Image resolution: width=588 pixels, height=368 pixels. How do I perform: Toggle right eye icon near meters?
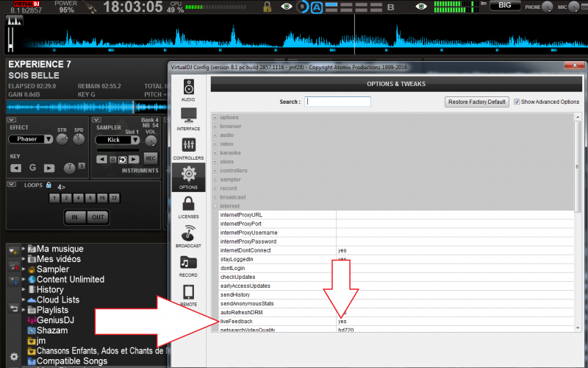[x=421, y=7]
